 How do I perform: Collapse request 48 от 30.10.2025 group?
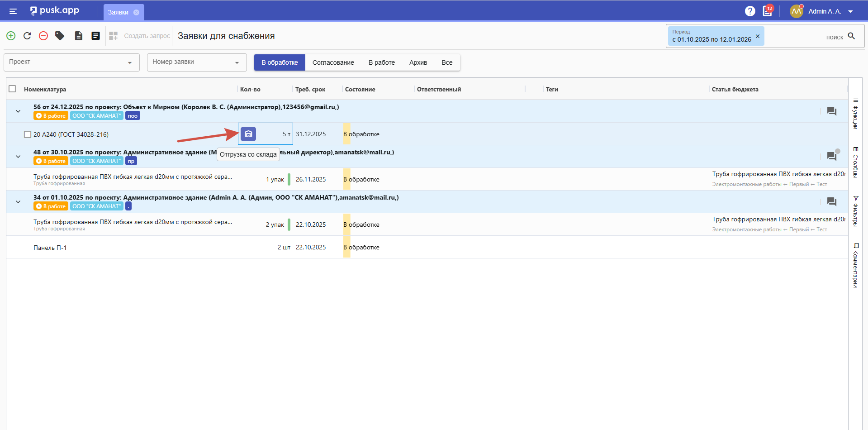click(18, 157)
